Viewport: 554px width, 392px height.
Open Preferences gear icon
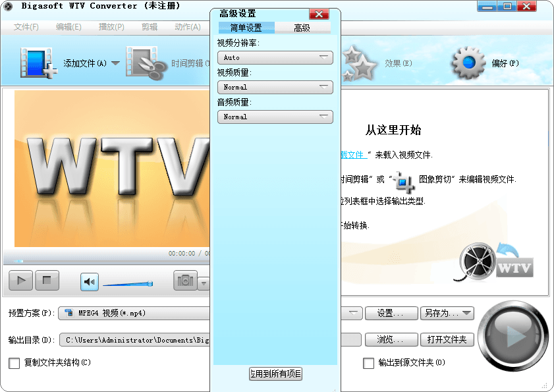tap(468, 63)
